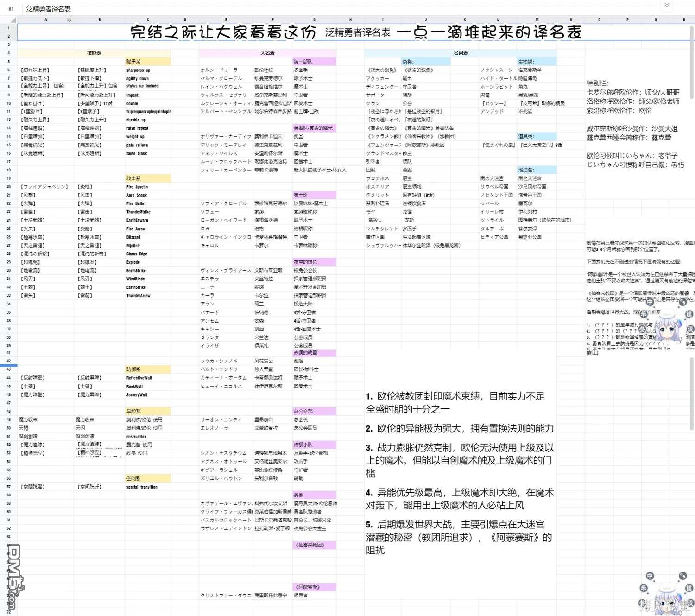
Task: Click the cell containing SorceryWall
Action: point(148,395)
